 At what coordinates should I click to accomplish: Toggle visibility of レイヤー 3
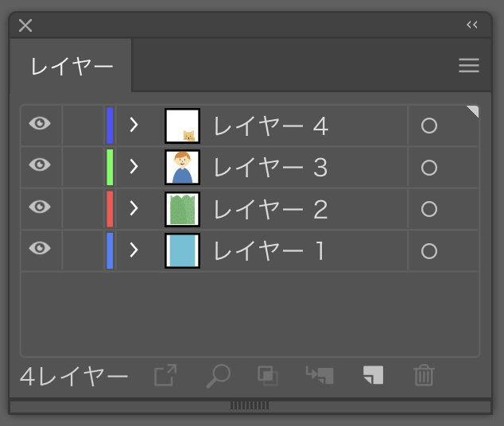40,165
